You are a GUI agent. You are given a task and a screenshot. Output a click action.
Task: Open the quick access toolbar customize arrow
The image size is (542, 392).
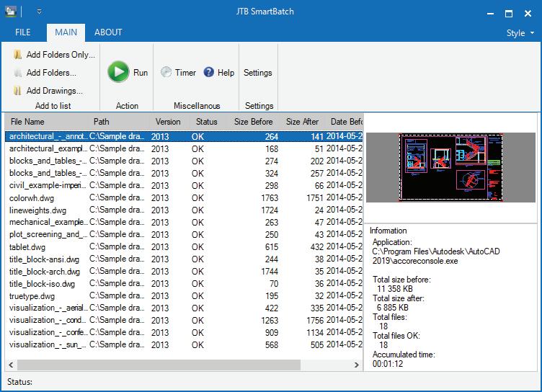[x=40, y=12]
